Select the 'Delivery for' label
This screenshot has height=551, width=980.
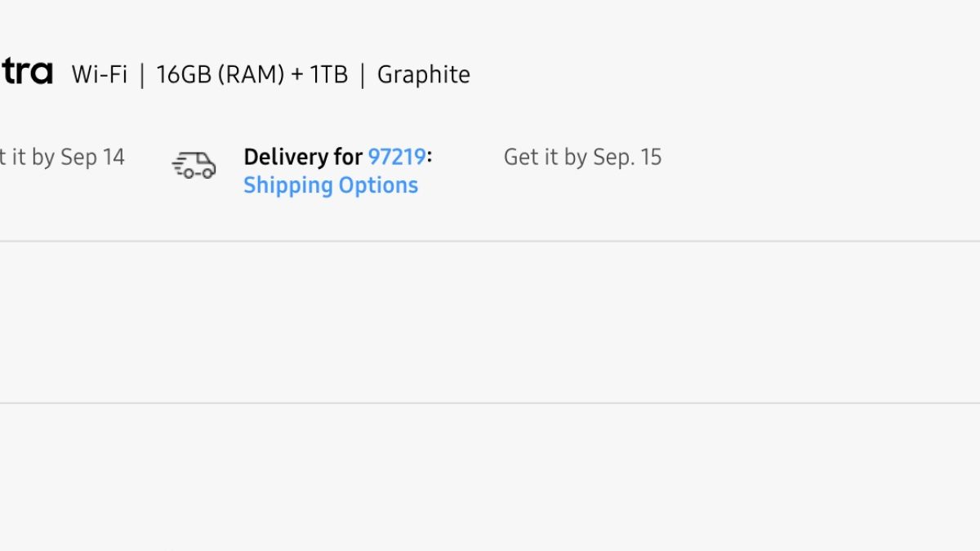tap(303, 157)
